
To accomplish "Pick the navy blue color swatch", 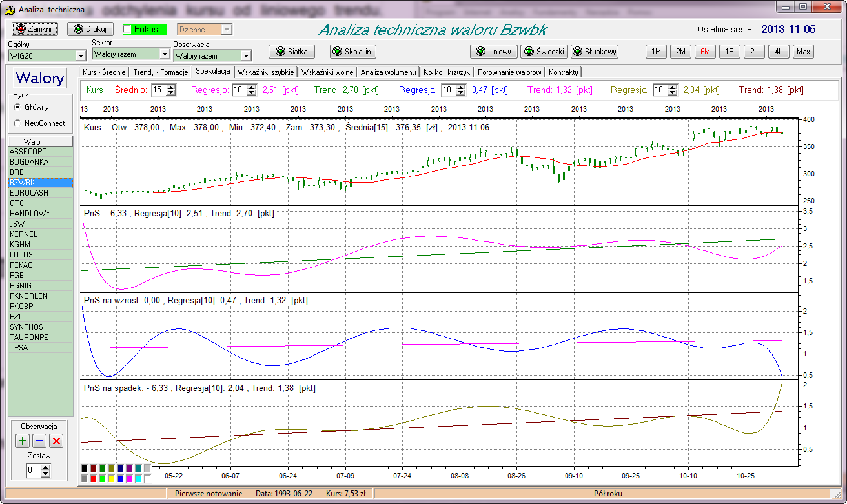I will [121, 469].
